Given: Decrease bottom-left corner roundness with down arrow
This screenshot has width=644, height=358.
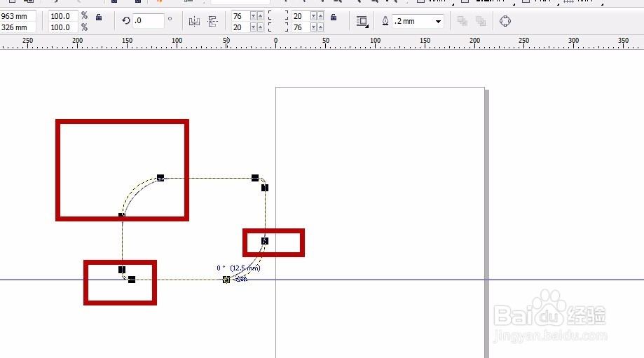Looking at the screenshot, I should pyautogui.click(x=253, y=27).
